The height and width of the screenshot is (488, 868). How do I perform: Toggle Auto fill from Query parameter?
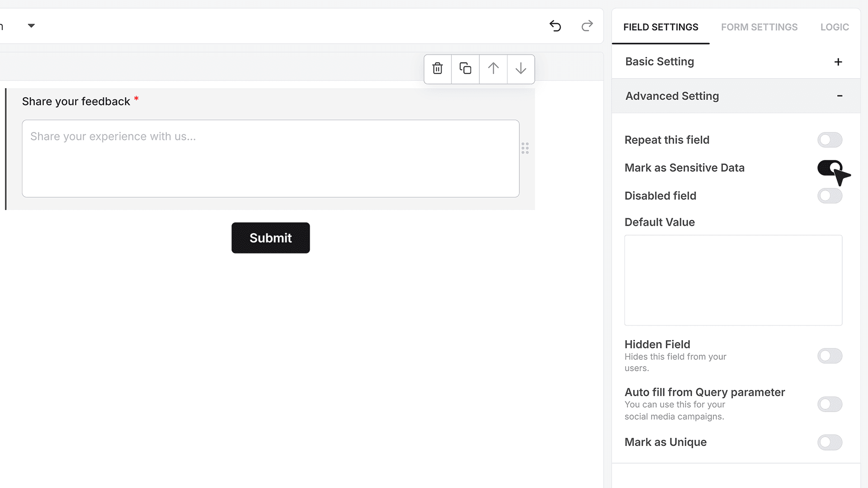point(830,404)
